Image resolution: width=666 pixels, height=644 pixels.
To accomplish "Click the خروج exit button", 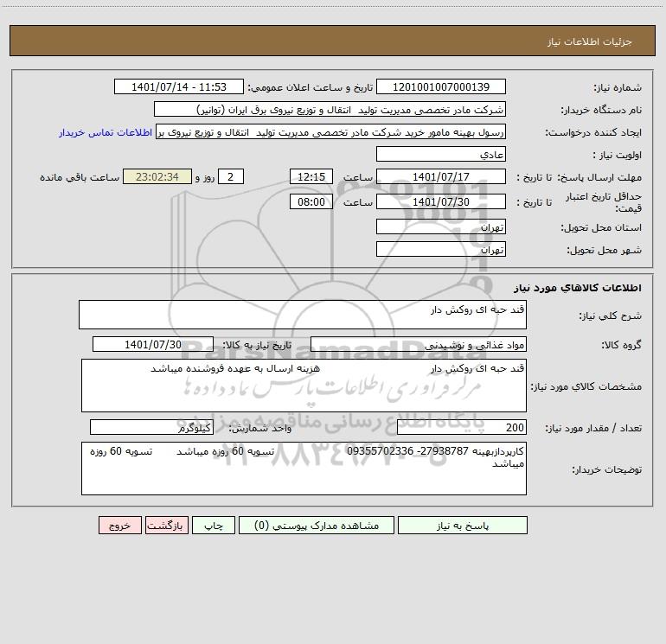I will click(x=119, y=526).
